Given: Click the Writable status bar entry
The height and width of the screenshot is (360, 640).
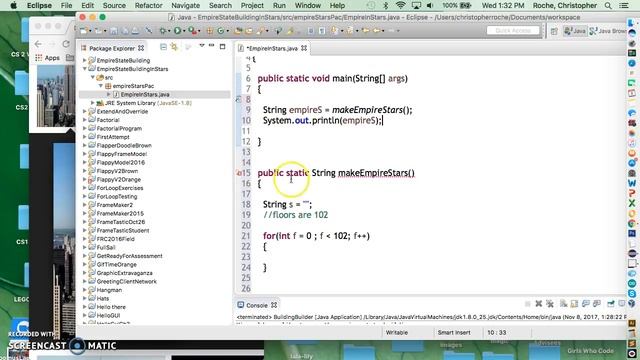Looking at the screenshot, I should pyautogui.click(x=397, y=333).
